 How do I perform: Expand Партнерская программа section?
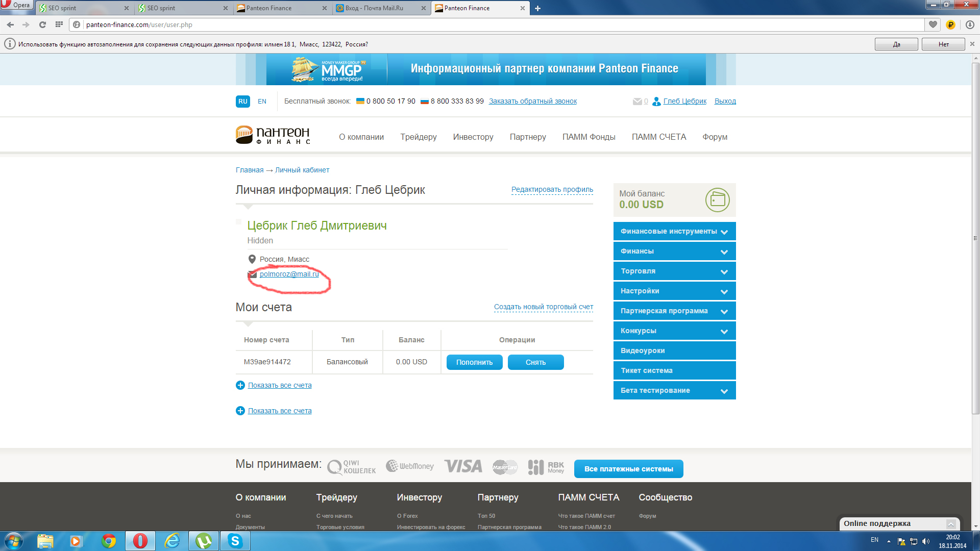[x=674, y=311]
